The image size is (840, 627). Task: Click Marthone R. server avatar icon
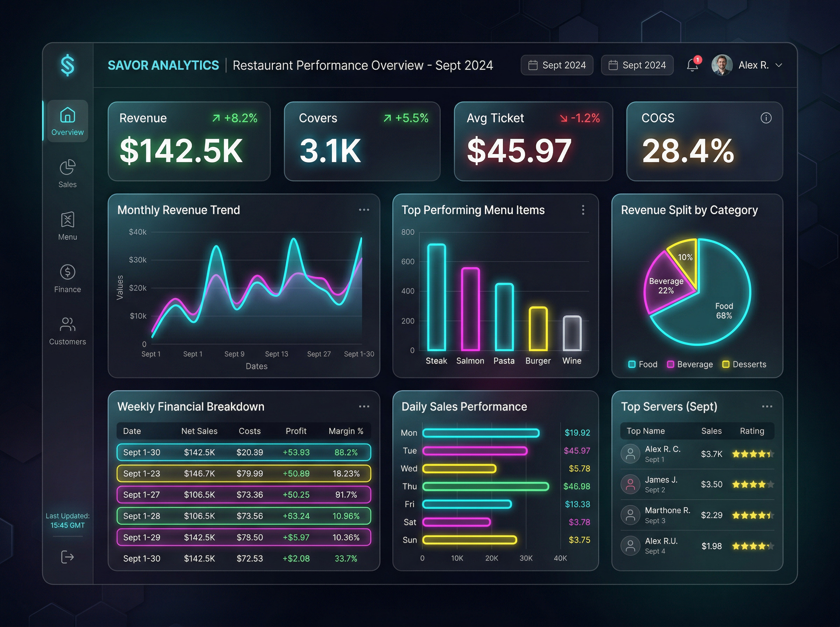coord(630,515)
